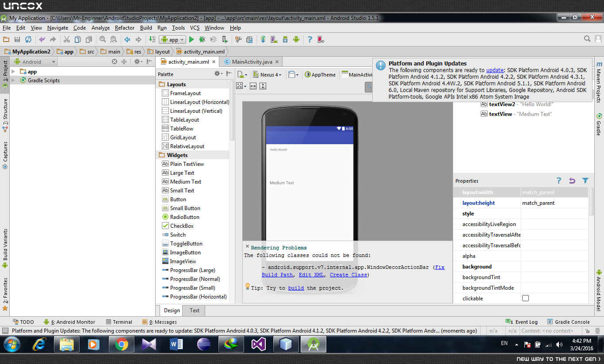Switch to the Text editor tab
Image resolution: width=604 pixels, height=364 pixels.
click(x=195, y=310)
